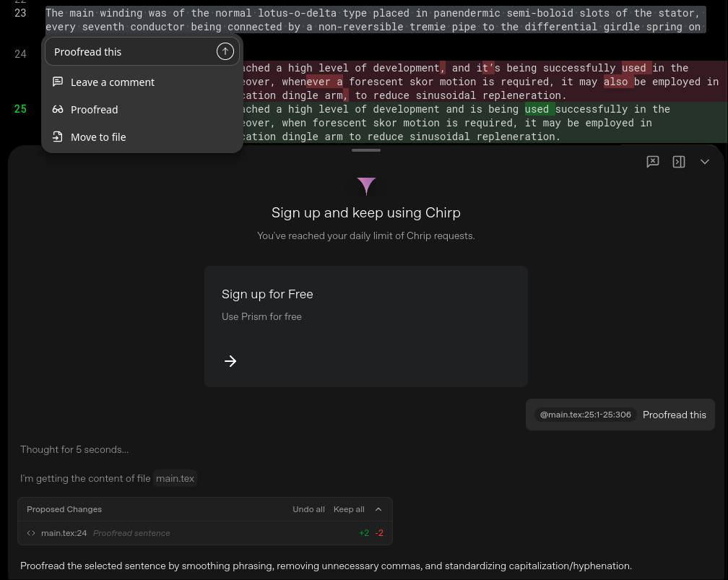Click the Move to file icon
Viewport: 728px width, 580px height.
tap(58, 137)
